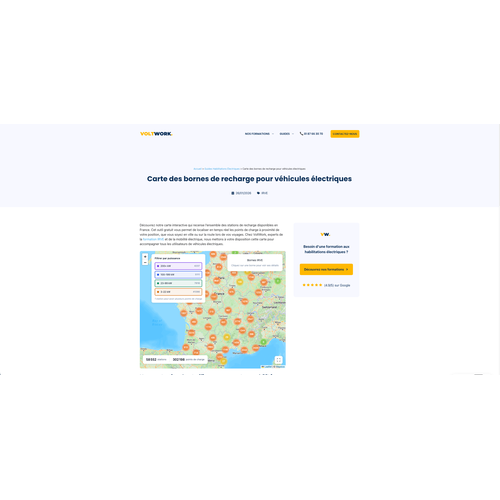The image size is (500, 500).
Task: Click the VW logo in sidebar card
Action: (325, 234)
